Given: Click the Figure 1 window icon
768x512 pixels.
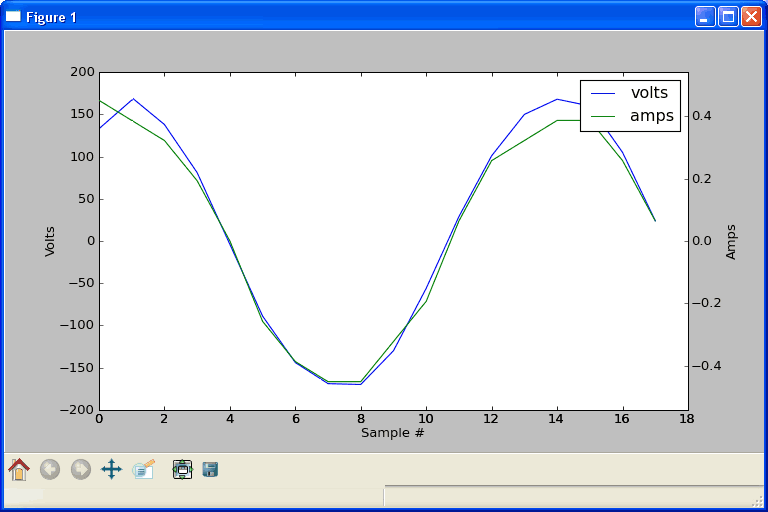Looking at the screenshot, I should 13,17.
